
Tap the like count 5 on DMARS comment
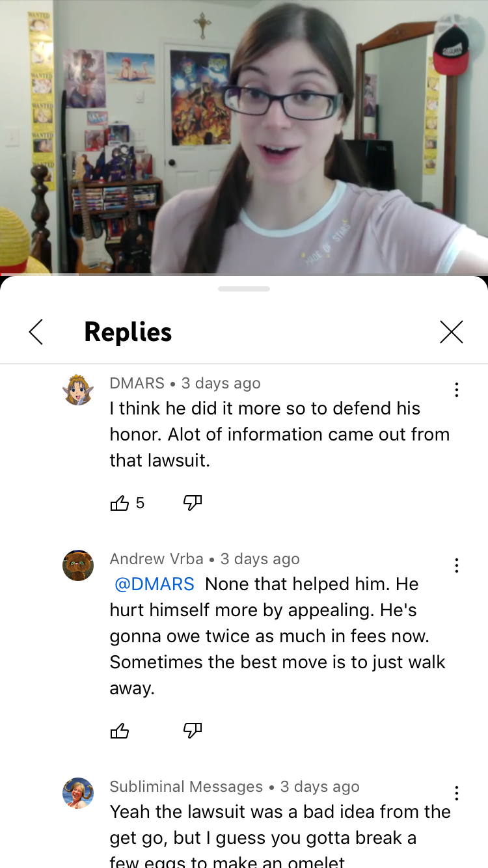140,503
